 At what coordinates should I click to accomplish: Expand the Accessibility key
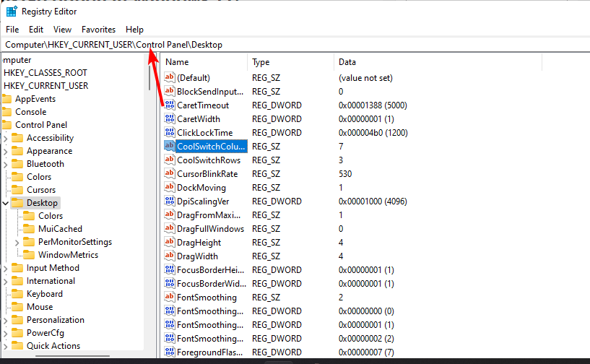tap(5, 139)
